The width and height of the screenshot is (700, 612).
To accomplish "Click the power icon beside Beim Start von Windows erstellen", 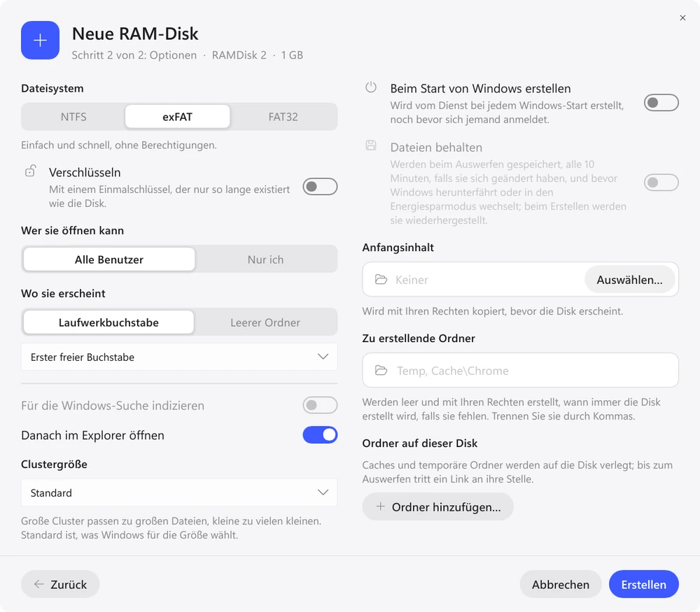I will tap(371, 87).
